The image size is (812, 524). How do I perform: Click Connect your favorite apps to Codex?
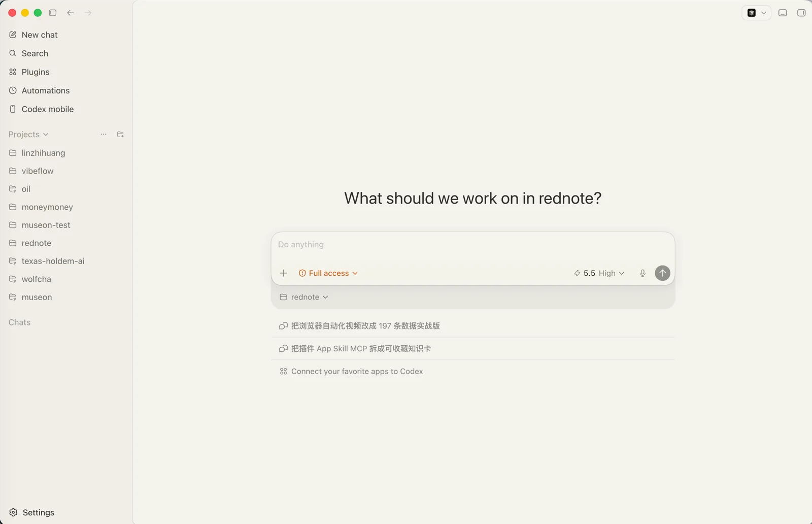472,372
